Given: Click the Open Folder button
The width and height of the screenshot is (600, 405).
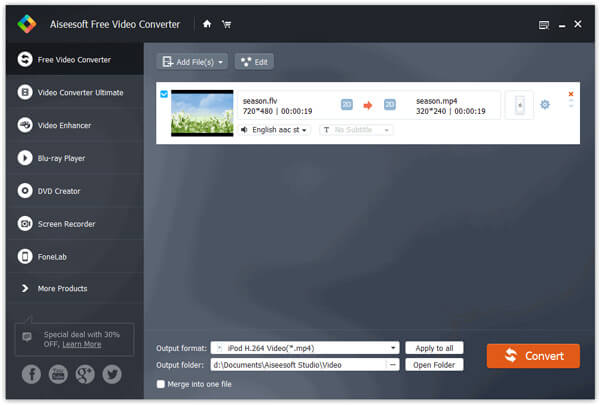Looking at the screenshot, I should click(434, 365).
